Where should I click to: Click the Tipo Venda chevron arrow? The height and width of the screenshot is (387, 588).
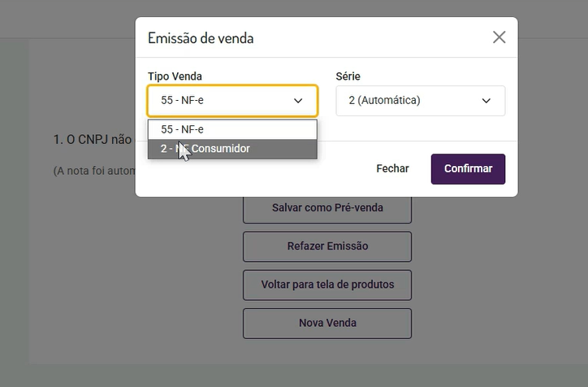coord(298,101)
